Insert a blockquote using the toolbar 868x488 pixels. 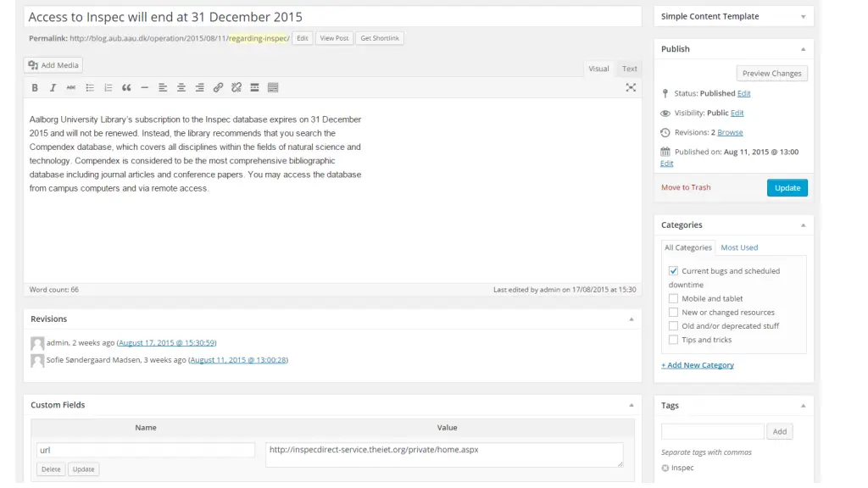coord(126,87)
